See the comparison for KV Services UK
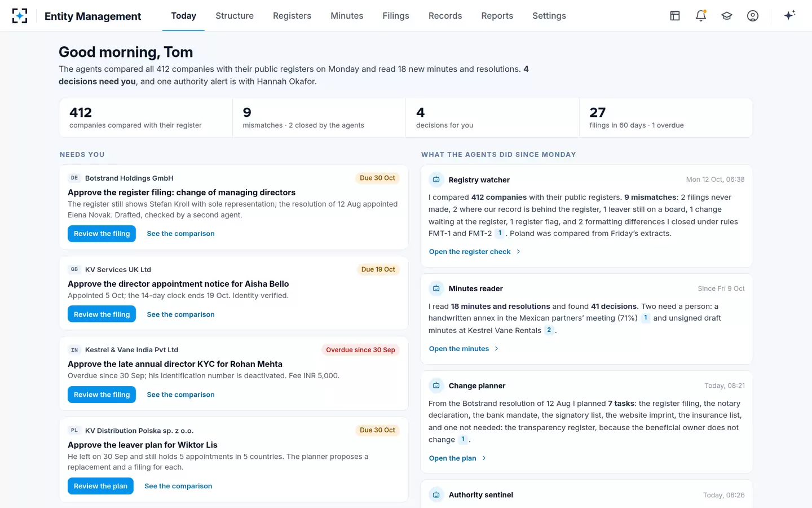 click(180, 314)
